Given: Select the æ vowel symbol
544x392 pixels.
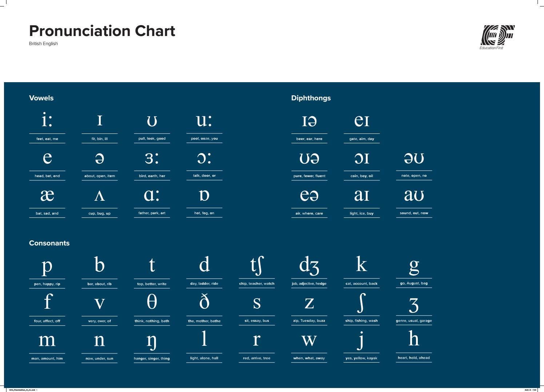Looking at the screenshot, I should (x=47, y=195).
